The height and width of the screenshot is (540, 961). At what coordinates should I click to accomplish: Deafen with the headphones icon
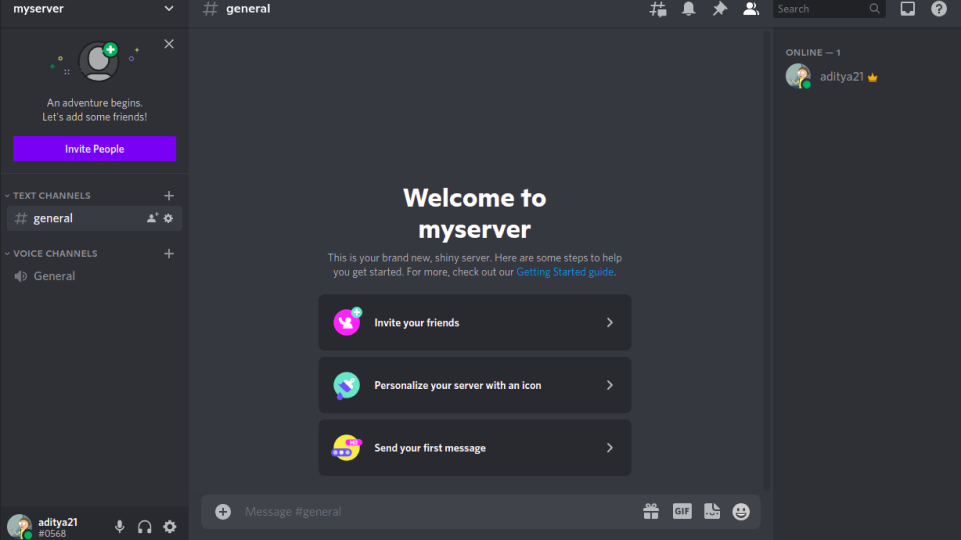pos(145,527)
